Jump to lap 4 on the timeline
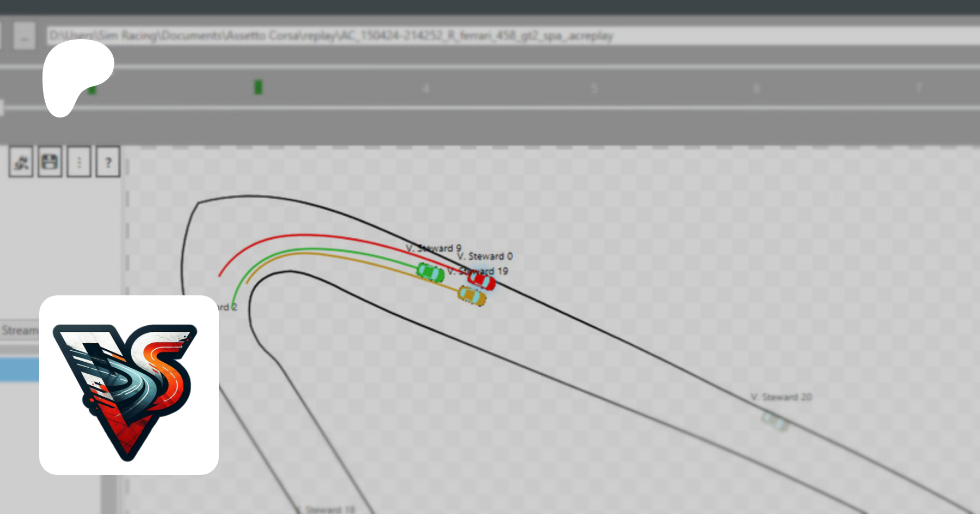 [x=426, y=88]
